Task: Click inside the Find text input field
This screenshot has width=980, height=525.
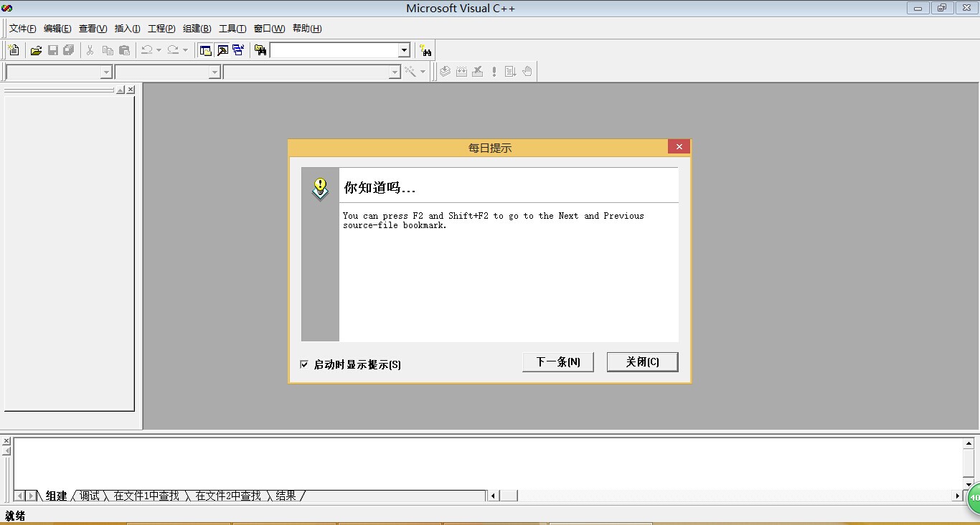Action: point(334,50)
